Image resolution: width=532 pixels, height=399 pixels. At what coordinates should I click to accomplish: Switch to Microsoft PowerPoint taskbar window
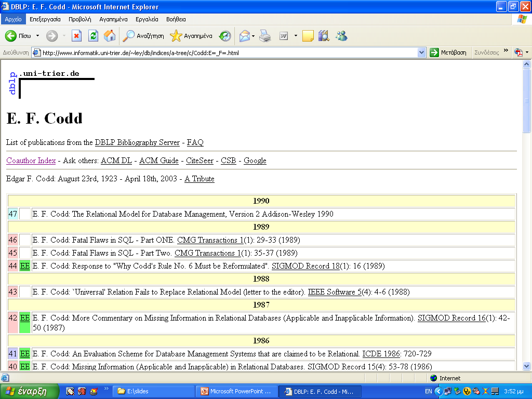pyautogui.click(x=237, y=392)
